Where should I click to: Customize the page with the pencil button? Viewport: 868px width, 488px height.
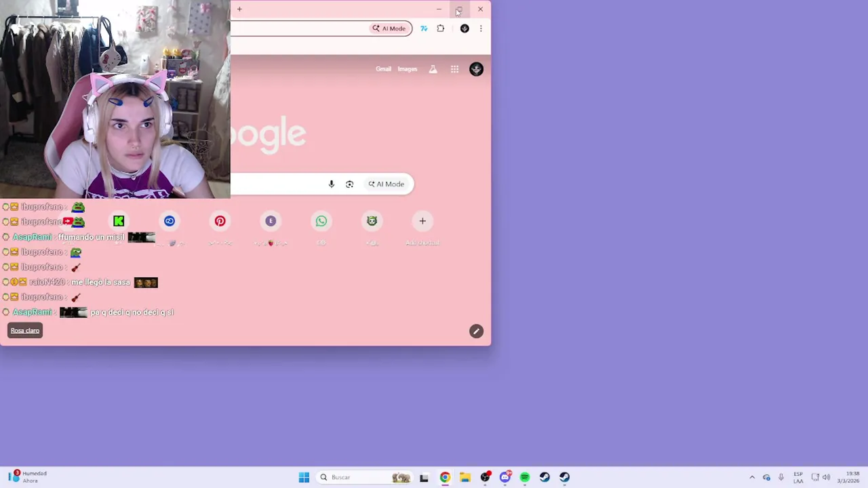476,331
